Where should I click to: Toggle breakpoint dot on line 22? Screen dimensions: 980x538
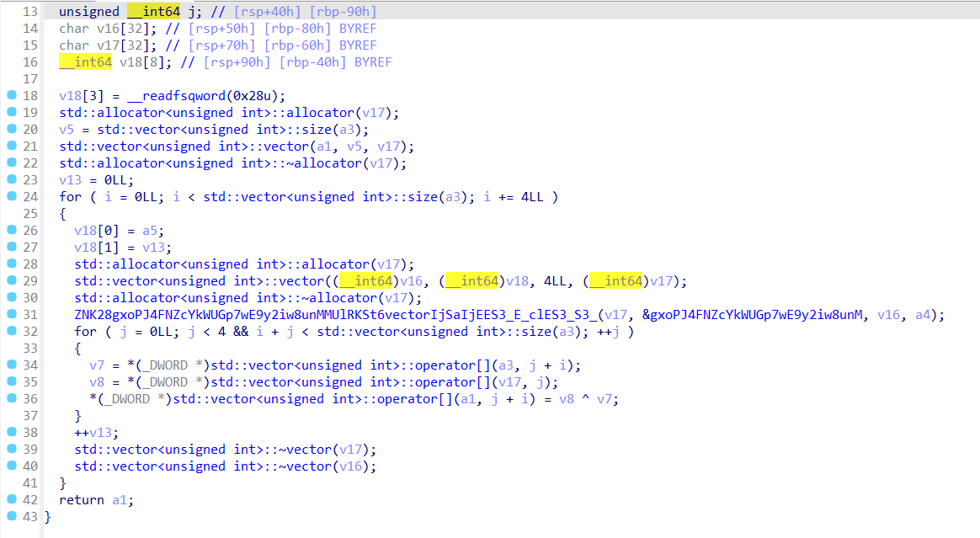click(x=11, y=162)
